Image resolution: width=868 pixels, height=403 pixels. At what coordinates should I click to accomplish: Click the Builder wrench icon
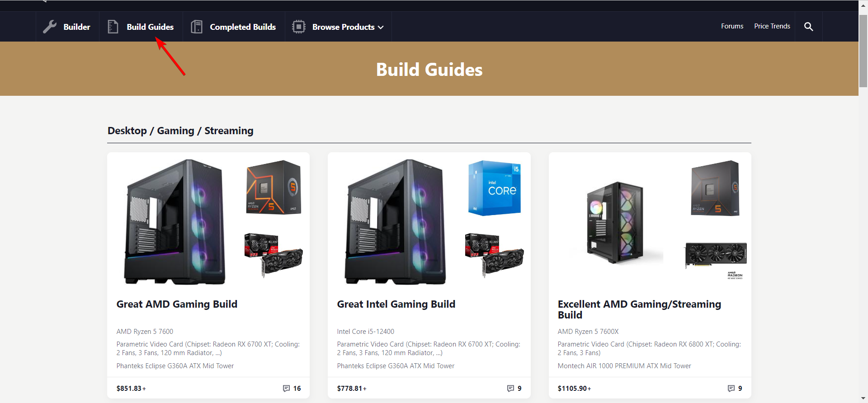[x=50, y=27]
